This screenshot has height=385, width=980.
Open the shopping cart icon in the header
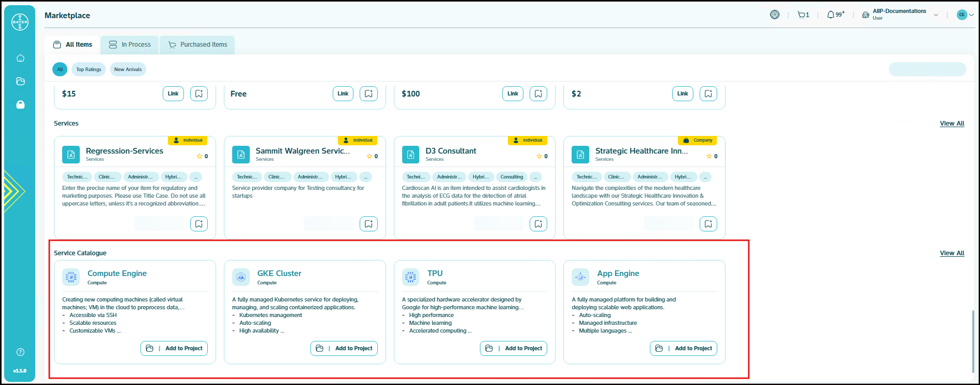coord(803,15)
